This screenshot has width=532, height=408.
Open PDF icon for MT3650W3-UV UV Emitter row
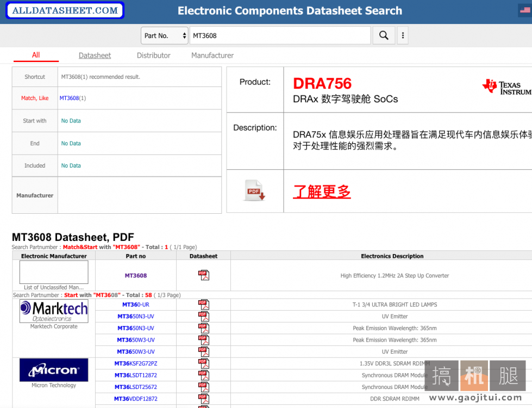(204, 351)
